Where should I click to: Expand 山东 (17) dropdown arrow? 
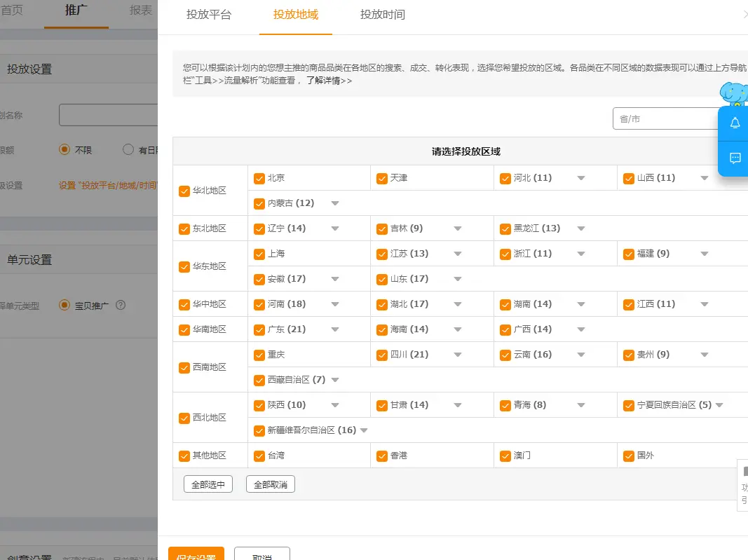point(458,279)
